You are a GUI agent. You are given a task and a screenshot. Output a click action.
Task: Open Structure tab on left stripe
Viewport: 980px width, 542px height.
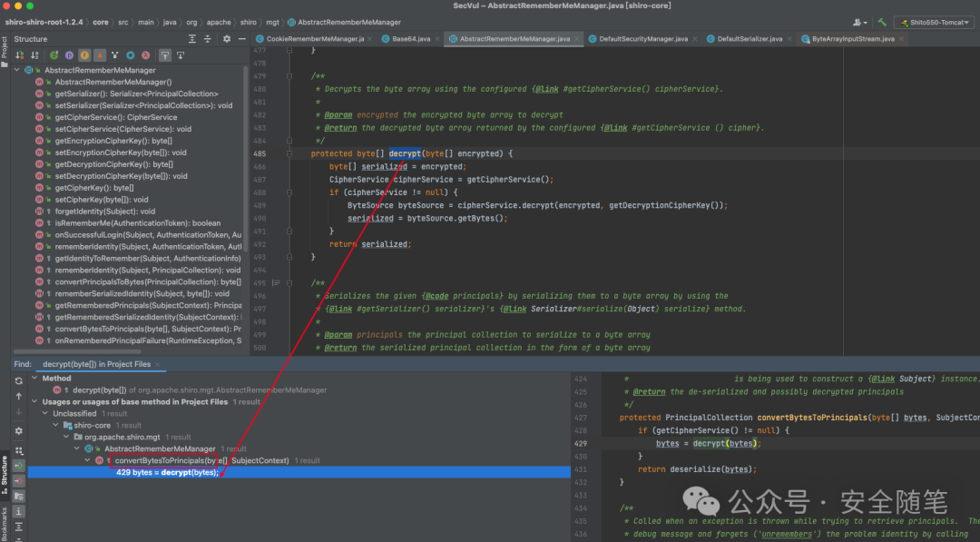point(5,474)
